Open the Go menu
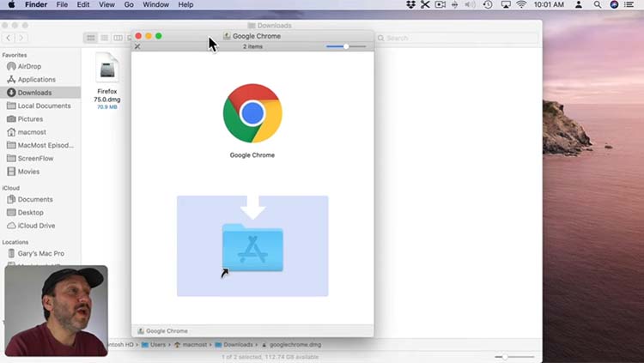The image size is (644, 363). click(129, 4)
